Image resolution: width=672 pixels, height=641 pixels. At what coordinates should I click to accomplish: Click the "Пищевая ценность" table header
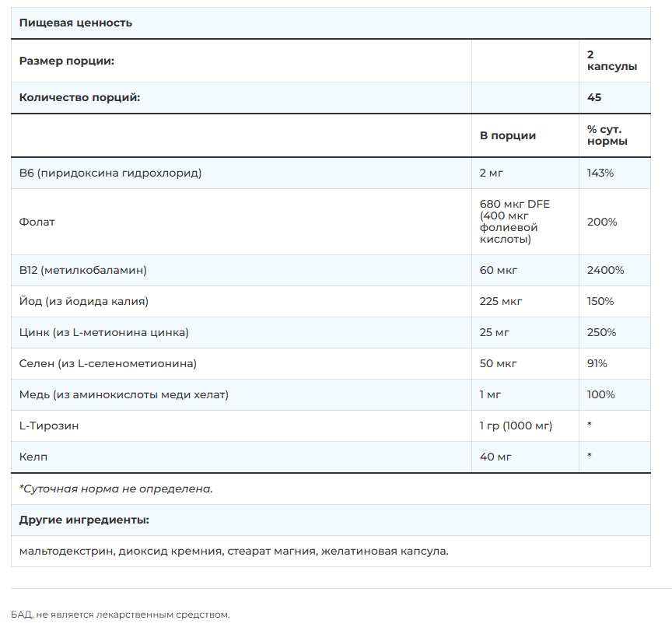[x=75, y=23]
